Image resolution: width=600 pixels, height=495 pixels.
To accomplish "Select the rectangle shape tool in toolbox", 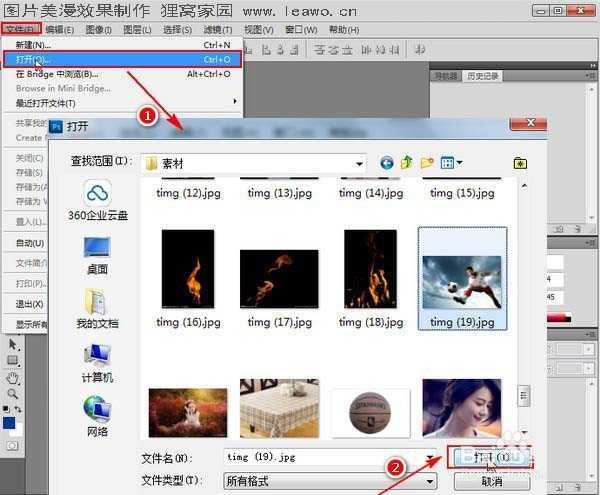I will pos(13,360).
